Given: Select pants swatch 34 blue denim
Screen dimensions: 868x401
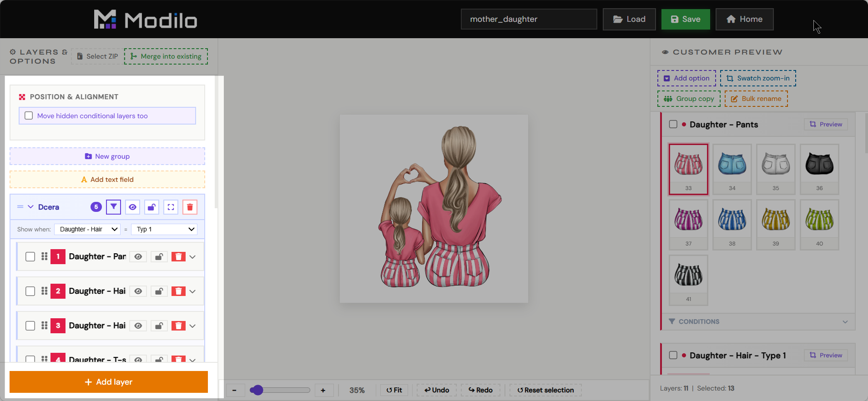Looking at the screenshot, I should point(732,169).
